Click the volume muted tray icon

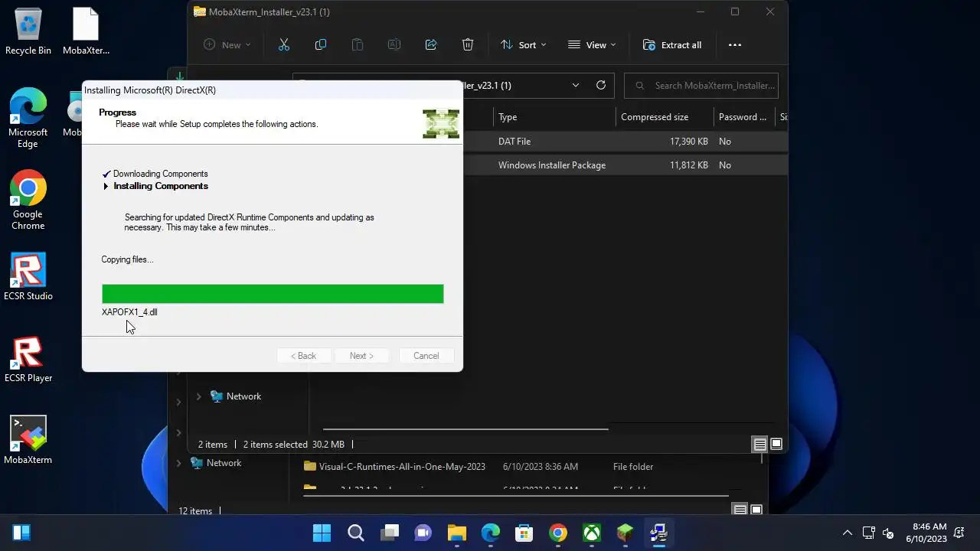tap(889, 533)
